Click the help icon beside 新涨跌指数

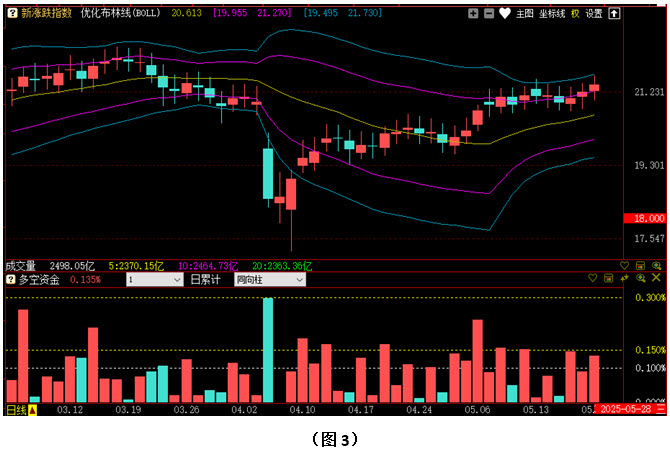coord(12,13)
